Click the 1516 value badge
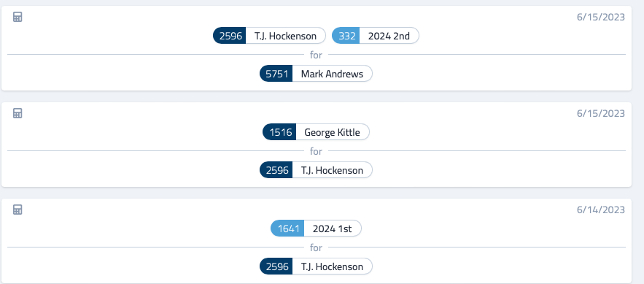The height and width of the screenshot is (284, 644). (x=279, y=132)
